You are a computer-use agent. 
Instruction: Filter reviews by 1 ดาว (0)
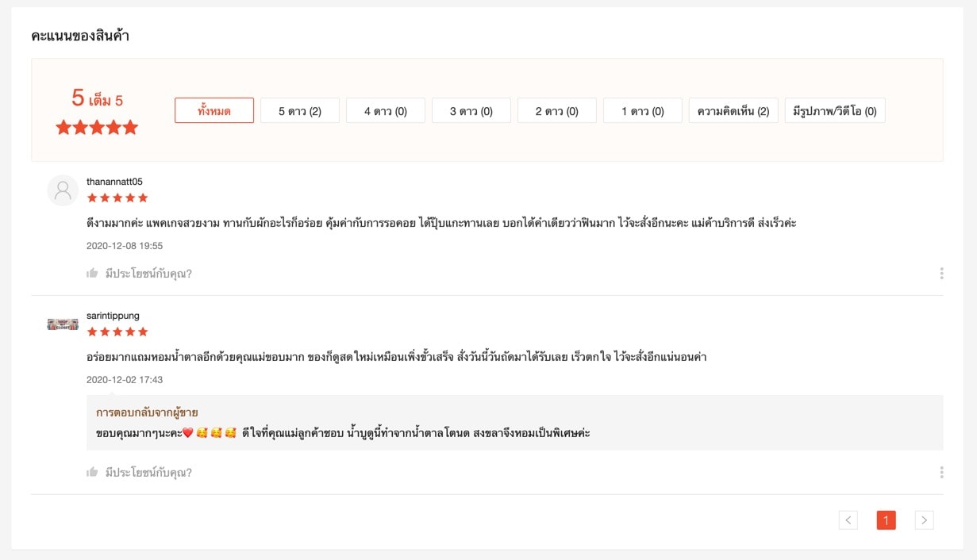tap(643, 111)
